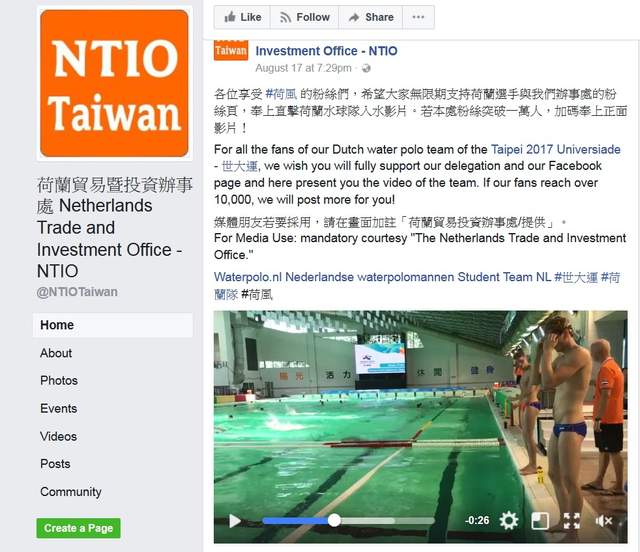The height and width of the screenshot is (552, 640).
Task: Open the more options ellipsis menu
Action: pos(418,17)
